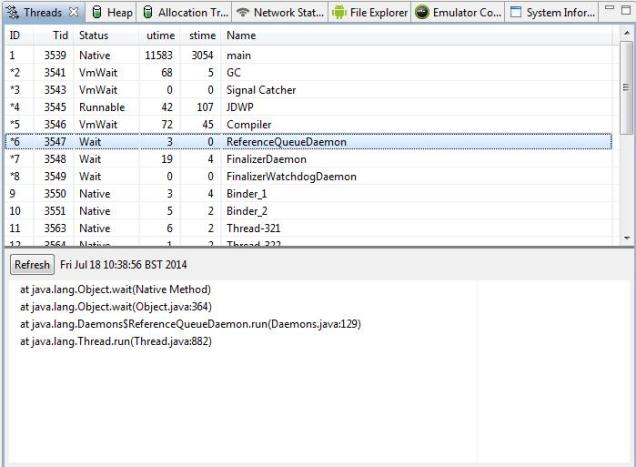Select the Signal Catcher thread row
The width and height of the screenshot is (636, 467).
tap(308, 90)
